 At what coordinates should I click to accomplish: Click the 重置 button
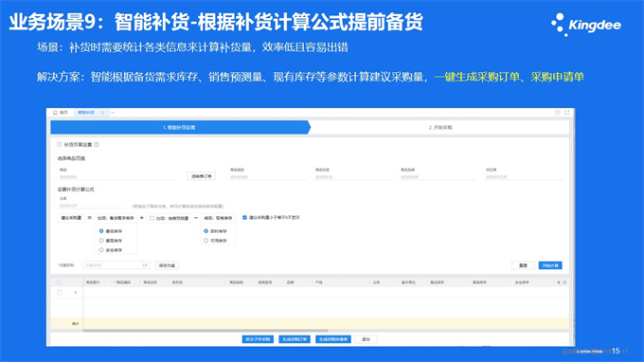[x=523, y=265]
